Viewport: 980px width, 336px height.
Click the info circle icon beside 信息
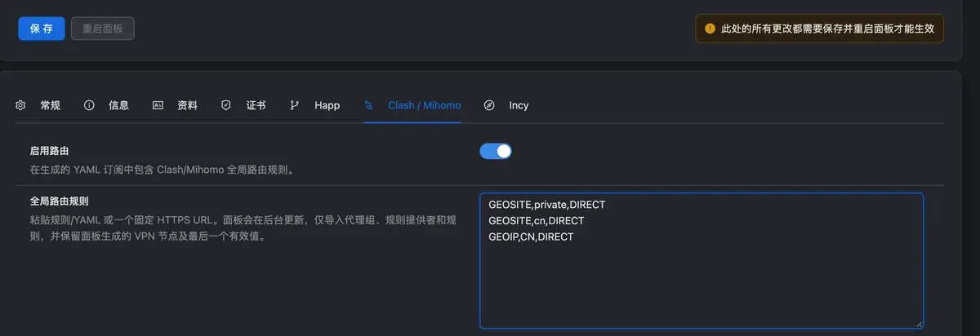(90, 105)
